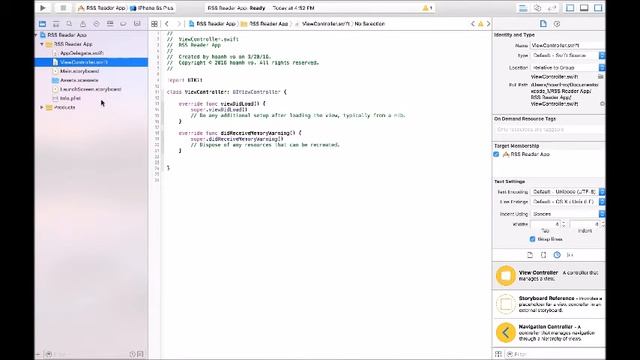Open Assets.xcassets catalog
Screen dimensions: 640x360
pyautogui.click(x=79, y=80)
